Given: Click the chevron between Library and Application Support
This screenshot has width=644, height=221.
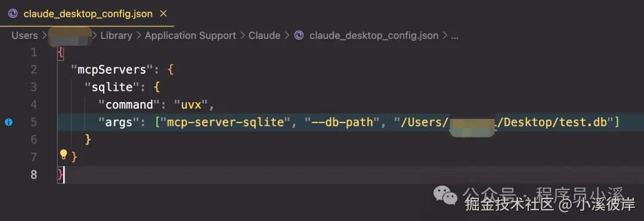Looking at the screenshot, I should [138, 36].
